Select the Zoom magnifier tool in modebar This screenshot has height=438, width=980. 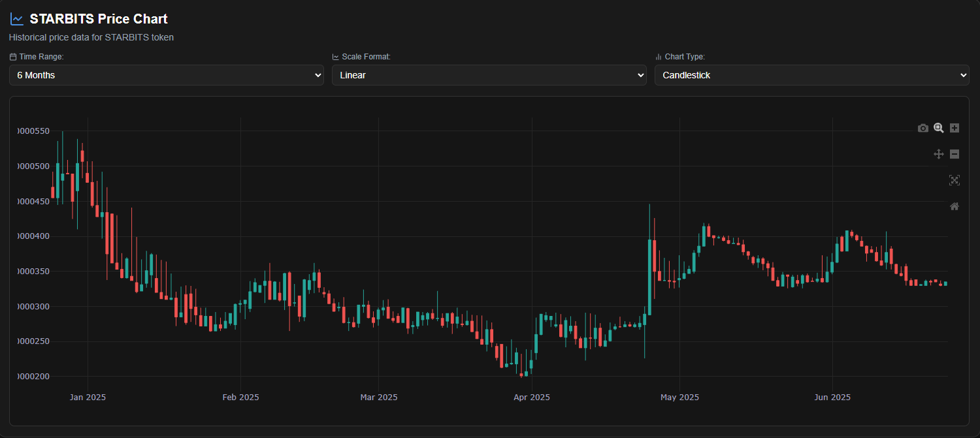(x=939, y=128)
